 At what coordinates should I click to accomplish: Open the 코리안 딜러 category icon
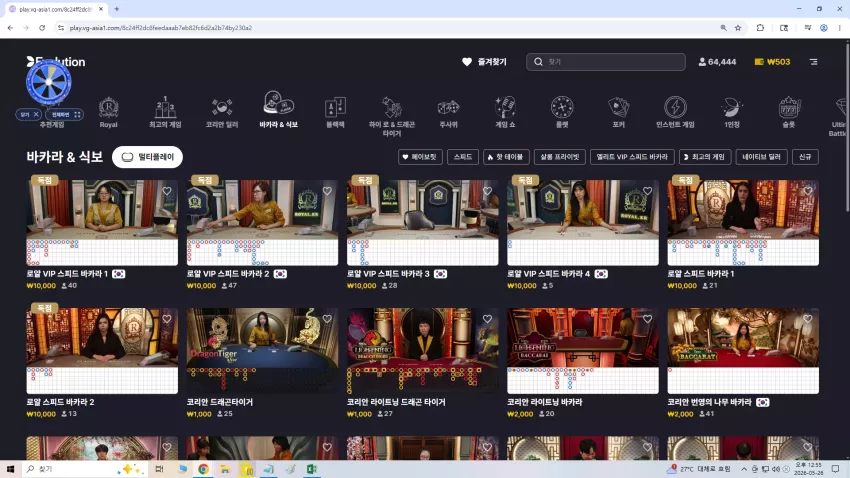tap(222, 112)
